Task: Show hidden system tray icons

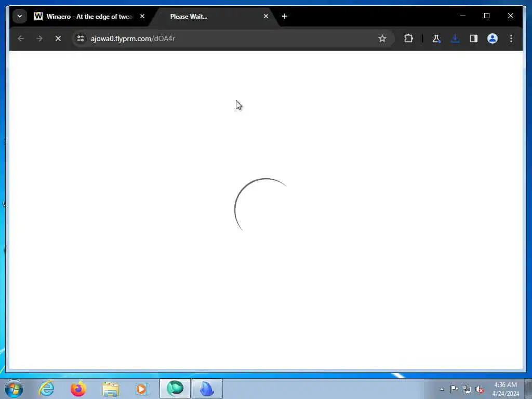Action: click(x=442, y=389)
